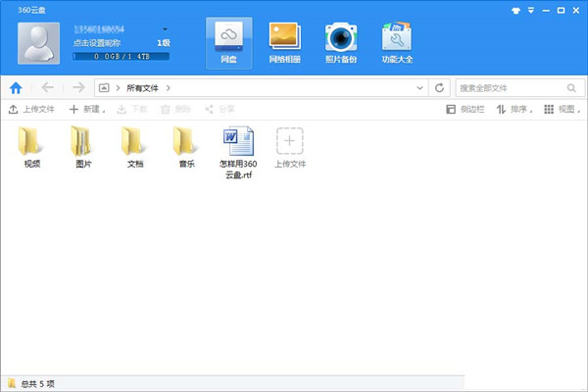588x392 pixels.
Task: Click 点击设置昵称 to set nickname
Action: point(97,43)
